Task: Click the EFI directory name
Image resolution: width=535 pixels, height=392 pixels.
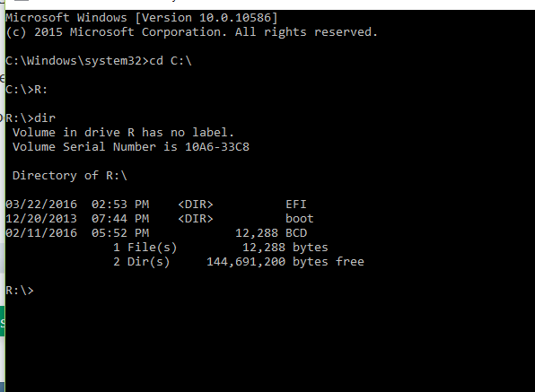Action: click(296, 205)
